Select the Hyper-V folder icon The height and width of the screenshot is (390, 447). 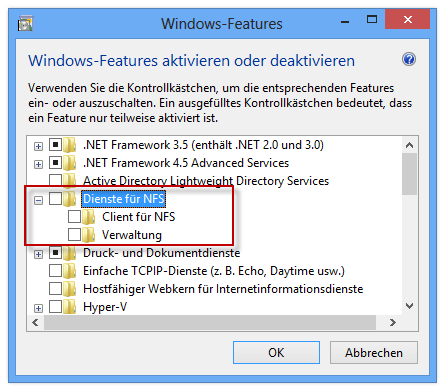(x=70, y=307)
